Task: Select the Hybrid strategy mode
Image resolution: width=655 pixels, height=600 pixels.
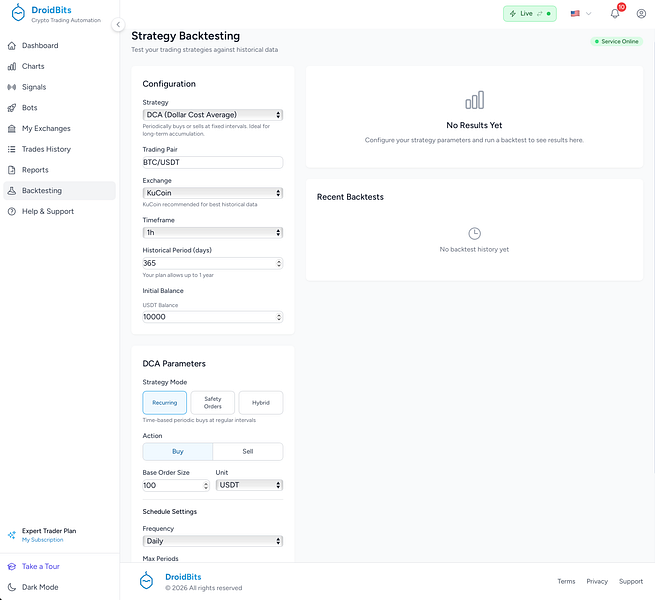Action: click(x=261, y=403)
